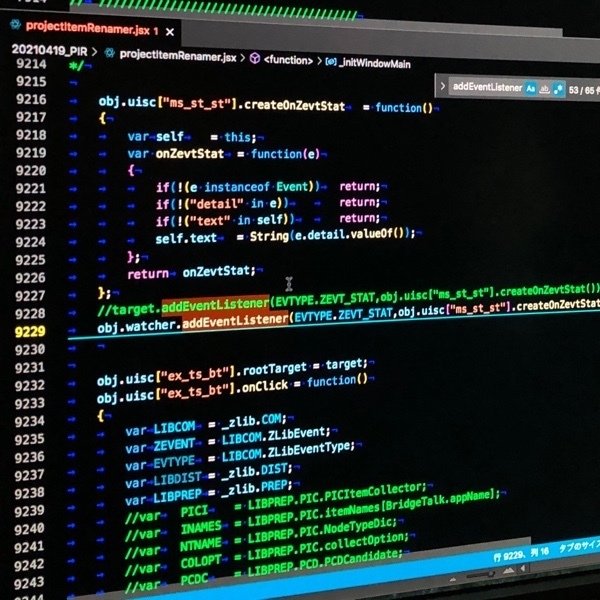Close the projectItemRenamer.jsx editor tab

coord(170,32)
